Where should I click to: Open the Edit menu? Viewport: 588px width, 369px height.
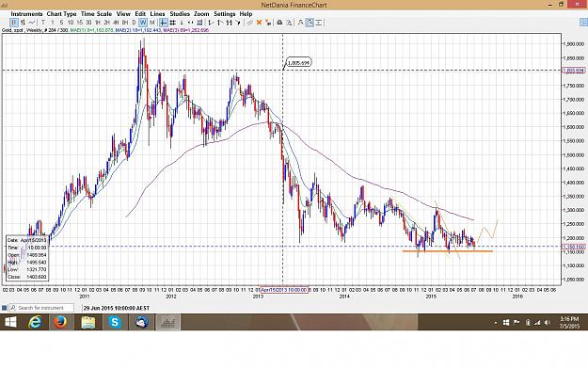[x=140, y=14]
